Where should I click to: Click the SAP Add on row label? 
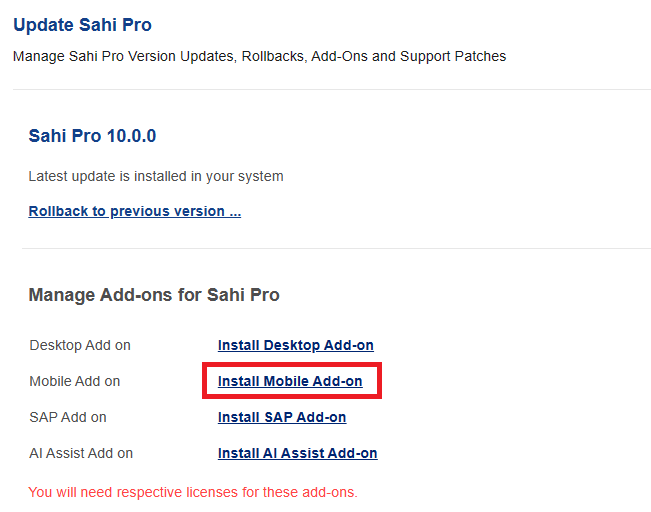click(68, 417)
